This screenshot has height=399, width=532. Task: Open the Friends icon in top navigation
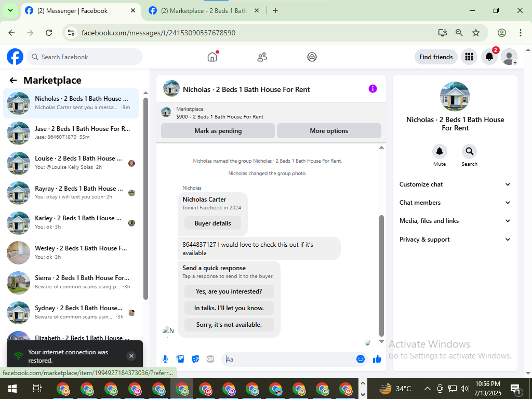[x=262, y=57]
